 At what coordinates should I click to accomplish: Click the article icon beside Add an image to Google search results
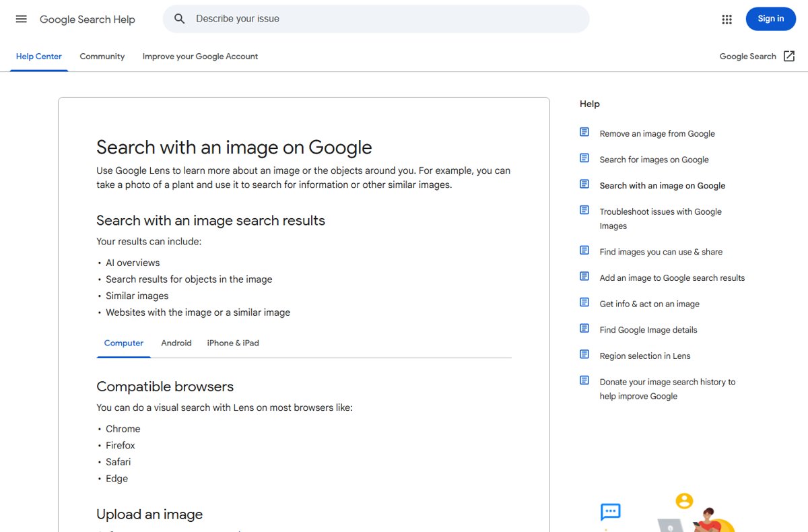click(584, 276)
